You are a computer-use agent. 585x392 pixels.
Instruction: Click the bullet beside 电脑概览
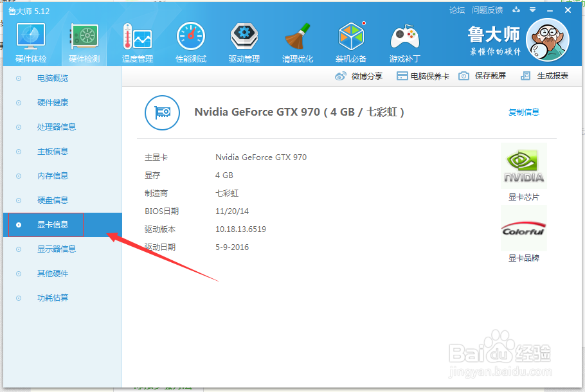[19, 78]
